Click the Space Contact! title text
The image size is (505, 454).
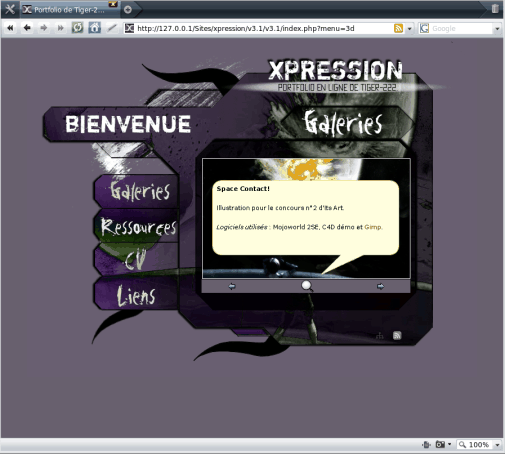point(243,189)
